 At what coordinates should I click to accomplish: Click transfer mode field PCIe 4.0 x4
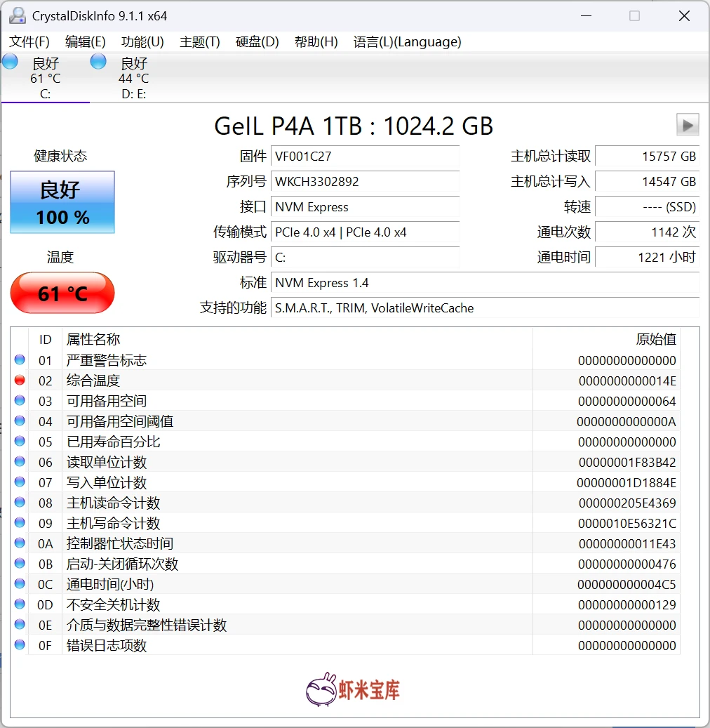[366, 232]
